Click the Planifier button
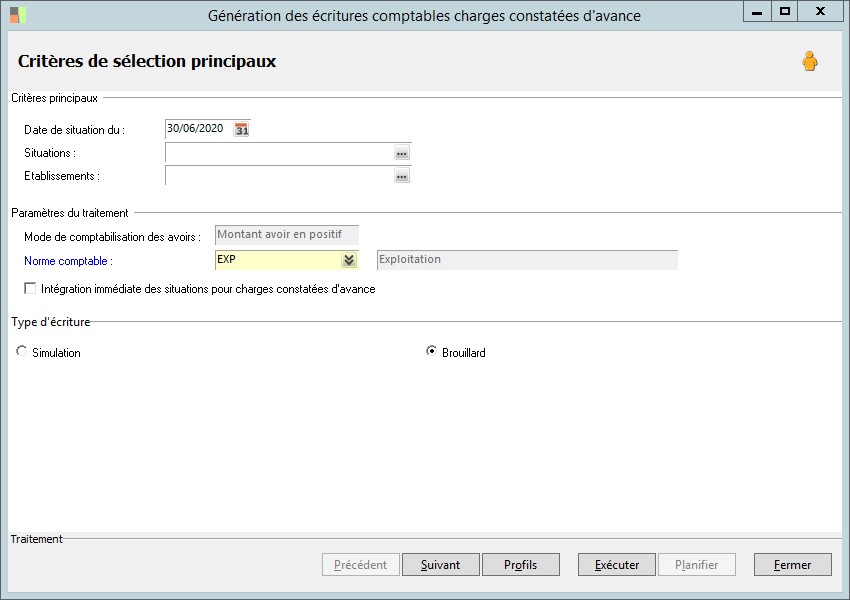Viewport: 850px width, 600px height. point(697,565)
